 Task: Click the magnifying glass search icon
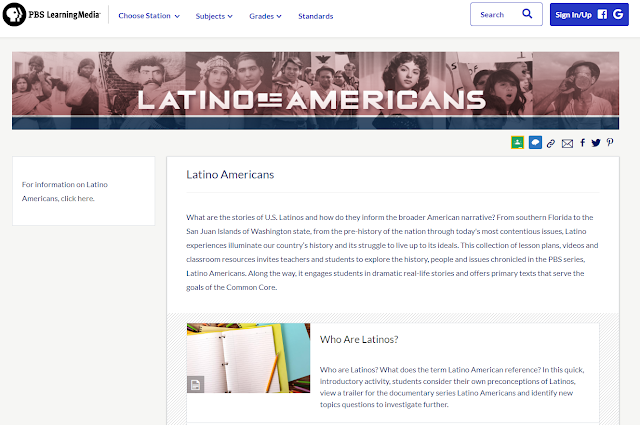527,14
